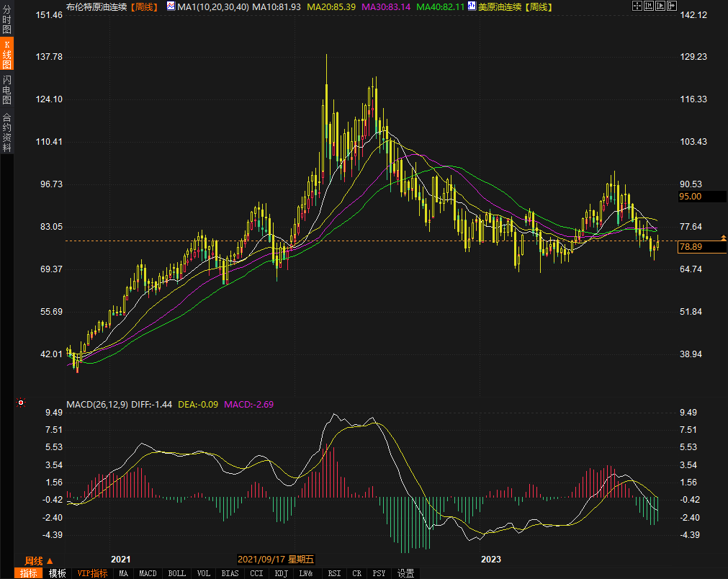The width and height of the screenshot is (728, 579).
Task: Switch indicator to BOLL
Action: pos(176,573)
